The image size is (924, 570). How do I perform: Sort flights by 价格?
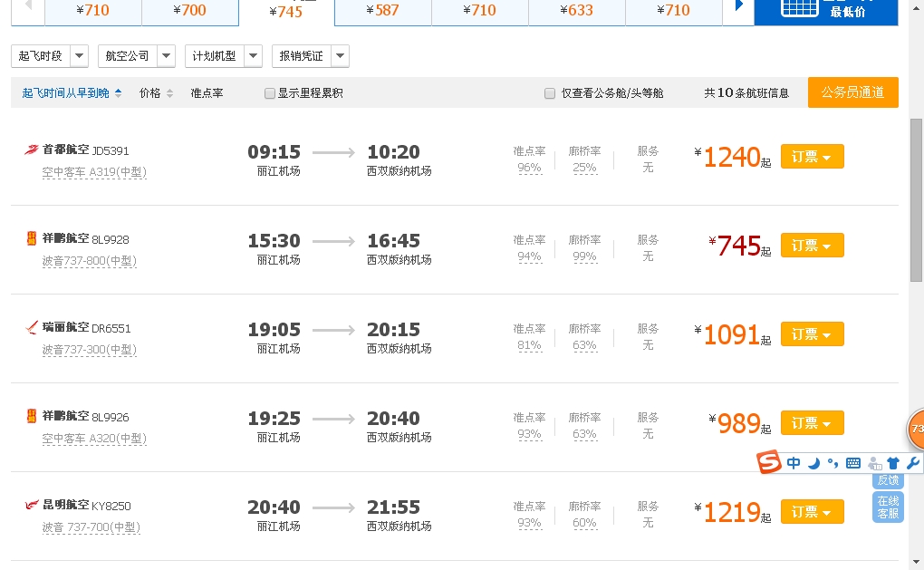[x=149, y=93]
